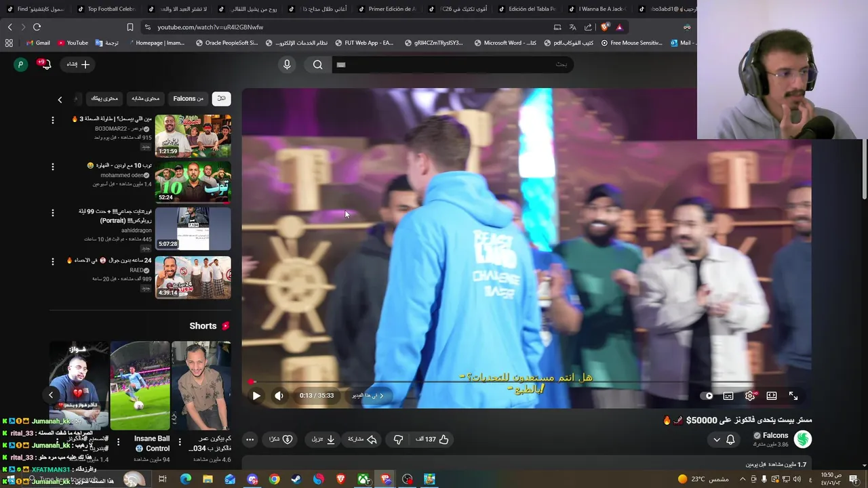The height and width of the screenshot is (488, 868).
Task: Open options for aahiddragon Portrait video
Action: tap(53, 213)
